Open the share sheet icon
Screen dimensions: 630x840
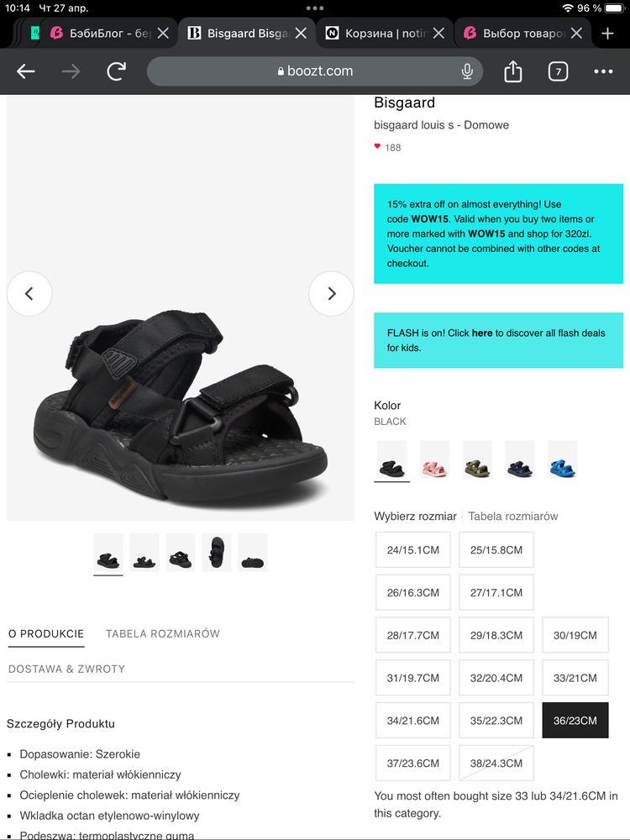point(513,71)
